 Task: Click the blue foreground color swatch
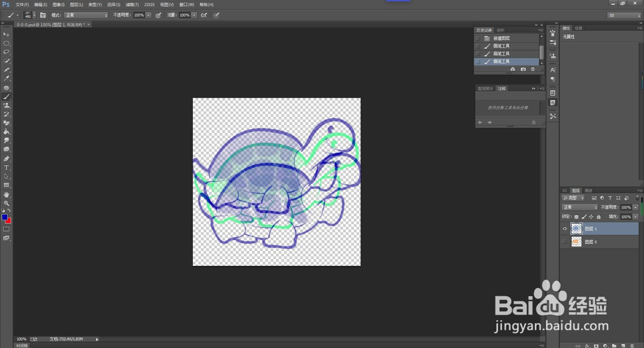point(4,217)
